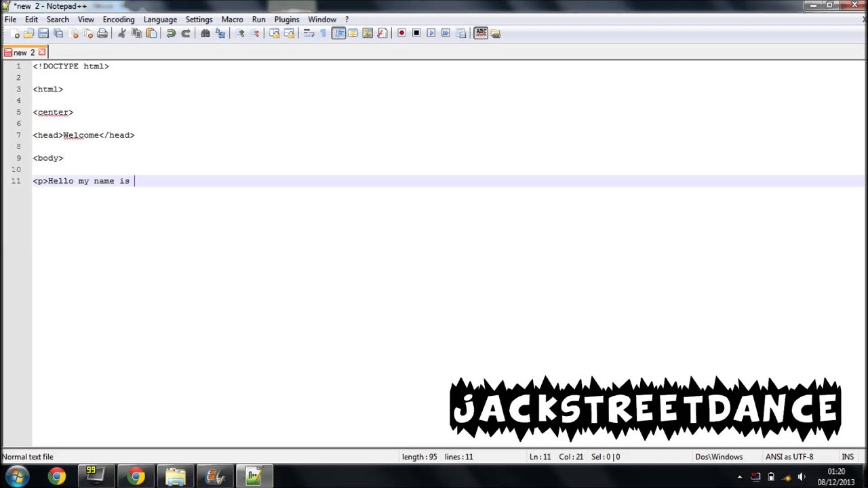Open the Edit menu
This screenshot has width=868, height=488.
pyautogui.click(x=31, y=20)
